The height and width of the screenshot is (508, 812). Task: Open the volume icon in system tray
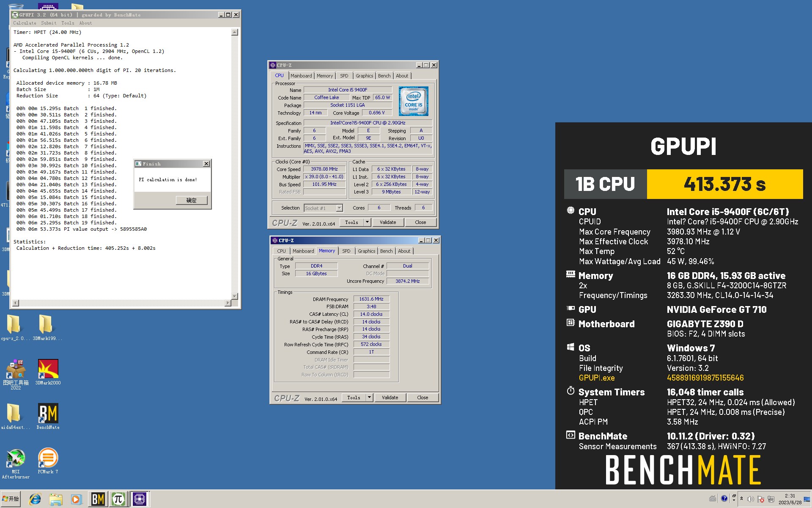(x=751, y=499)
